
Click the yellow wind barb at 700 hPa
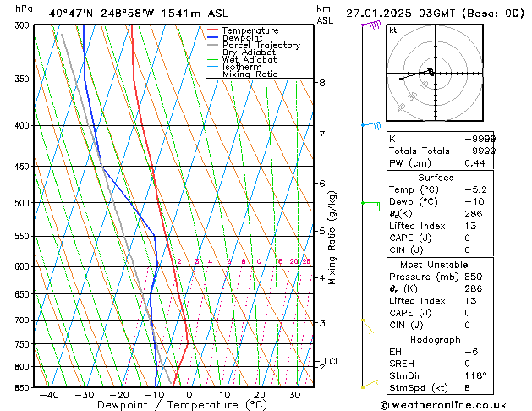tap(367, 325)
